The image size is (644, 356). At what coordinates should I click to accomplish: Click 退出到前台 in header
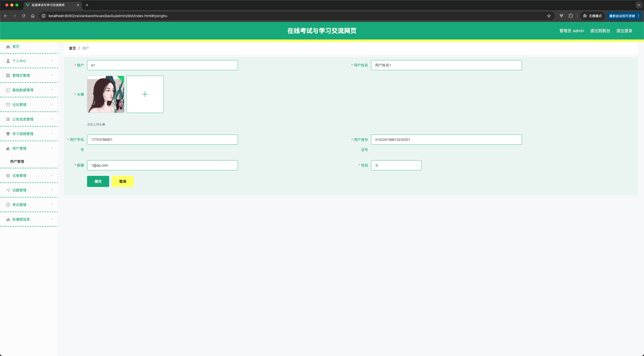(x=600, y=31)
